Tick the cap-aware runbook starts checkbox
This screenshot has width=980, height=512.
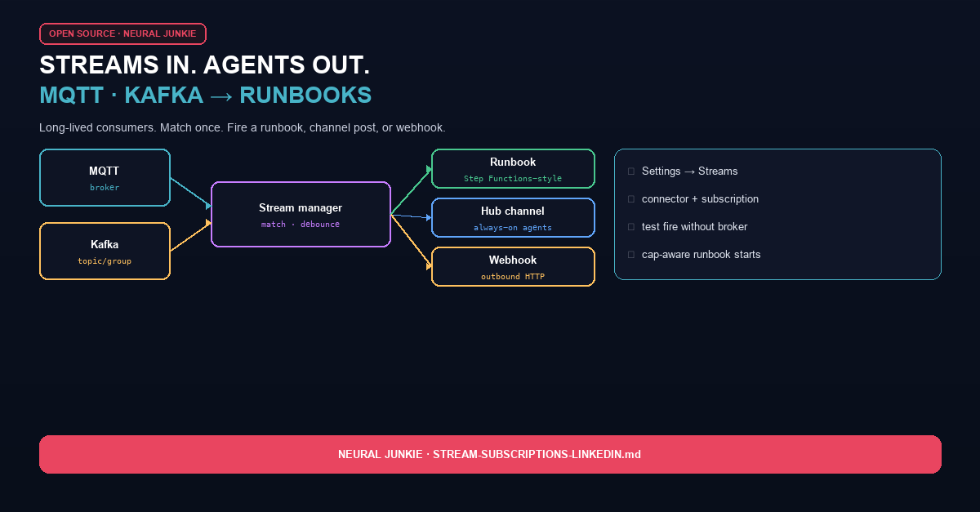(x=630, y=255)
